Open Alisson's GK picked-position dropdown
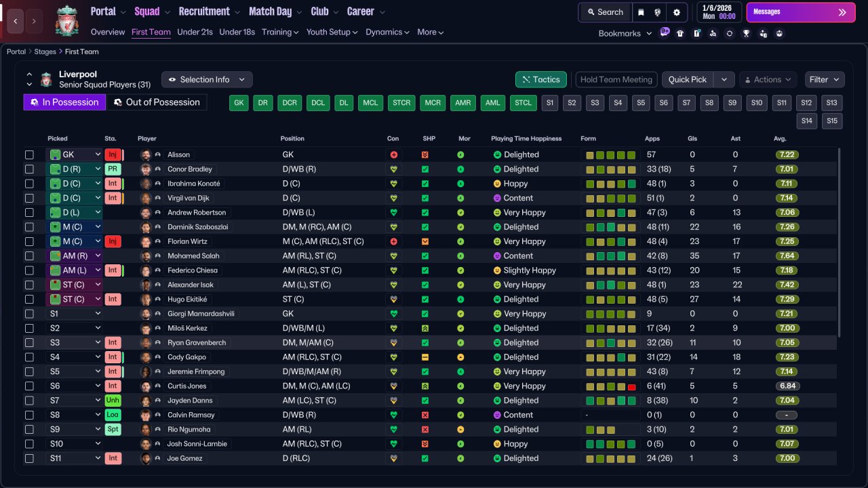868x488 pixels. pos(74,155)
